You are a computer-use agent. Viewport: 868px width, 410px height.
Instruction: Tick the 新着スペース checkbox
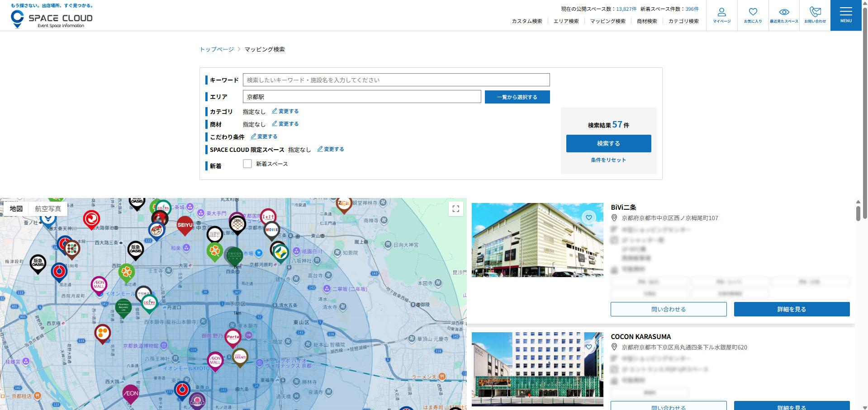pos(247,164)
